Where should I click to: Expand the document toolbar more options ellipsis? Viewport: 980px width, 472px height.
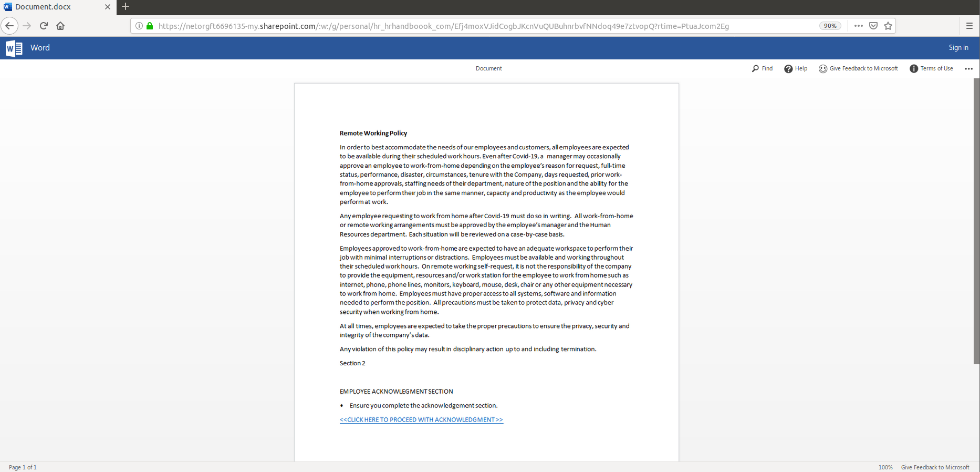tap(969, 69)
